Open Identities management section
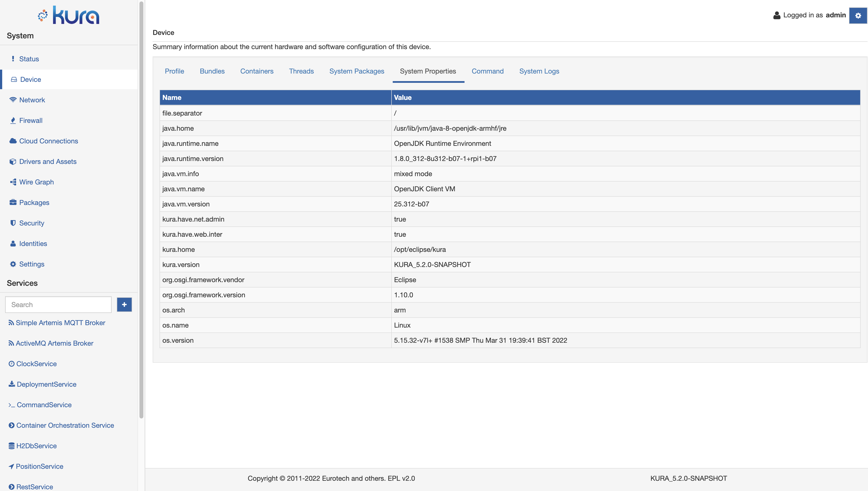This screenshot has width=868, height=491. [x=33, y=243]
